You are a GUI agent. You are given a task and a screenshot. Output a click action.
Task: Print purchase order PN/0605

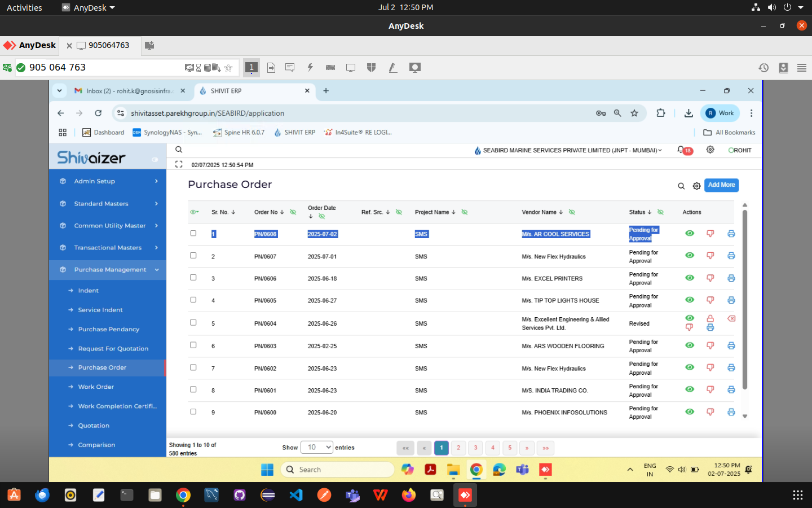pyautogui.click(x=731, y=300)
